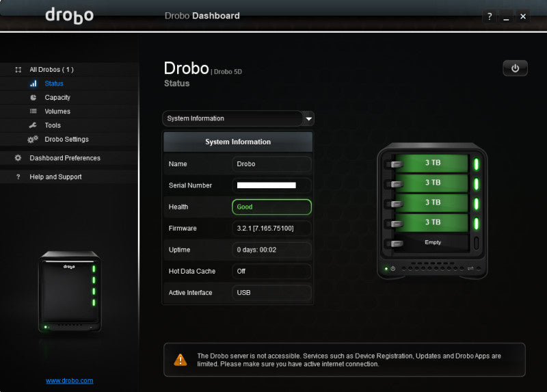This screenshot has height=392, width=547.
Task: Click the third 3 TB drive bay
Action: pyautogui.click(x=432, y=202)
